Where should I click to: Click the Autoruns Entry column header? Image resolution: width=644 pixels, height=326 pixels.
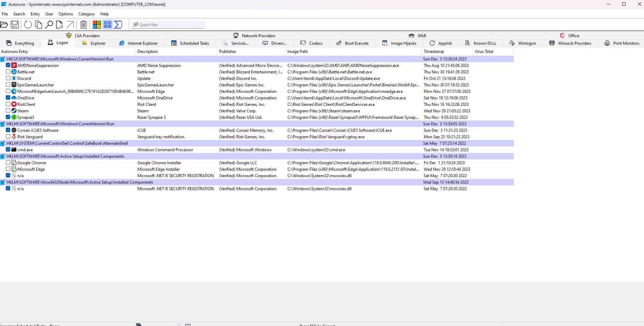pyautogui.click(x=68, y=52)
